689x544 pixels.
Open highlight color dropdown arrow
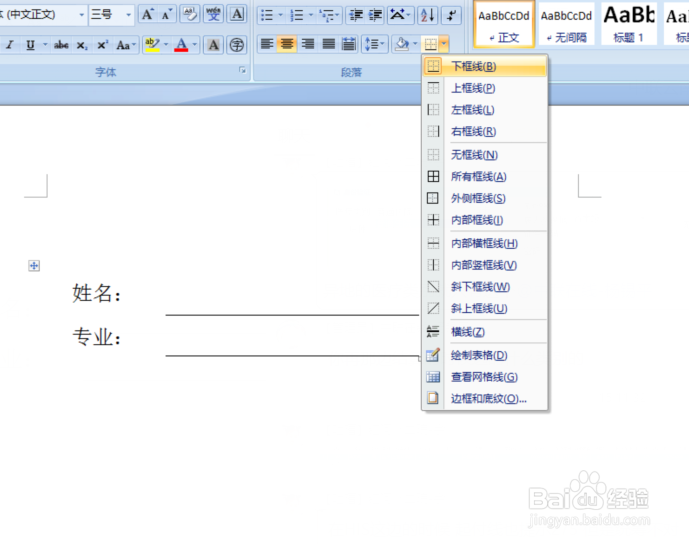click(x=166, y=45)
